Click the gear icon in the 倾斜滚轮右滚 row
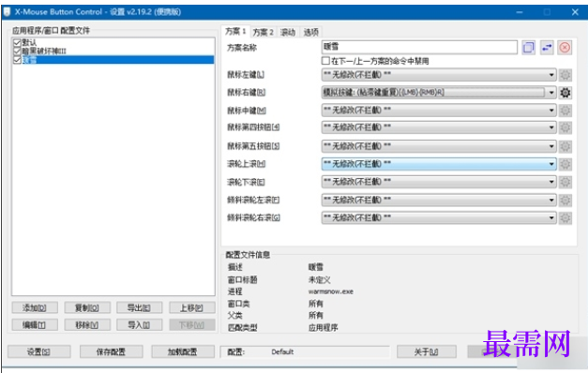The height and width of the screenshot is (373, 588). click(565, 217)
